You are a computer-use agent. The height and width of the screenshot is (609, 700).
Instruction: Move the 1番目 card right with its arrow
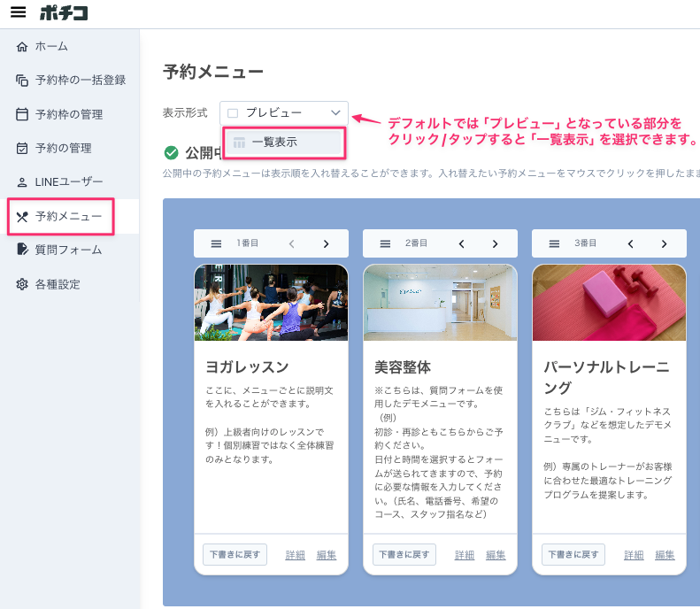326,243
